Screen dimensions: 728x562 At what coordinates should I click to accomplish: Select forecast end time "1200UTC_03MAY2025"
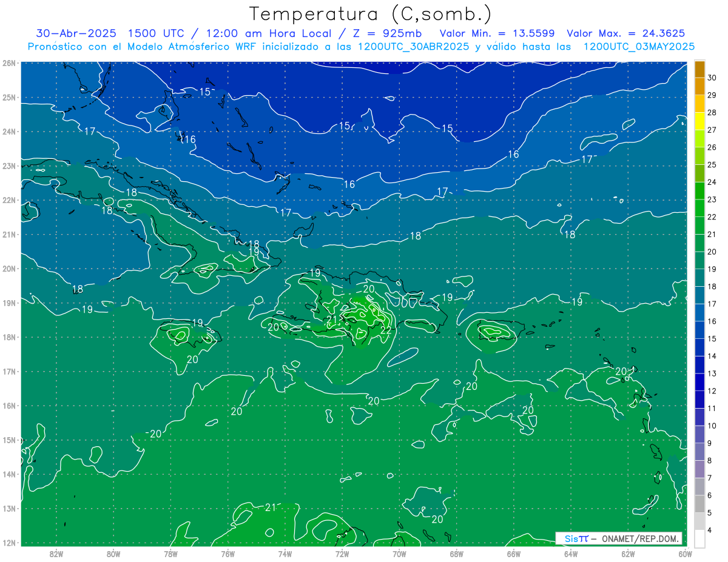pyautogui.click(x=638, y=46)
